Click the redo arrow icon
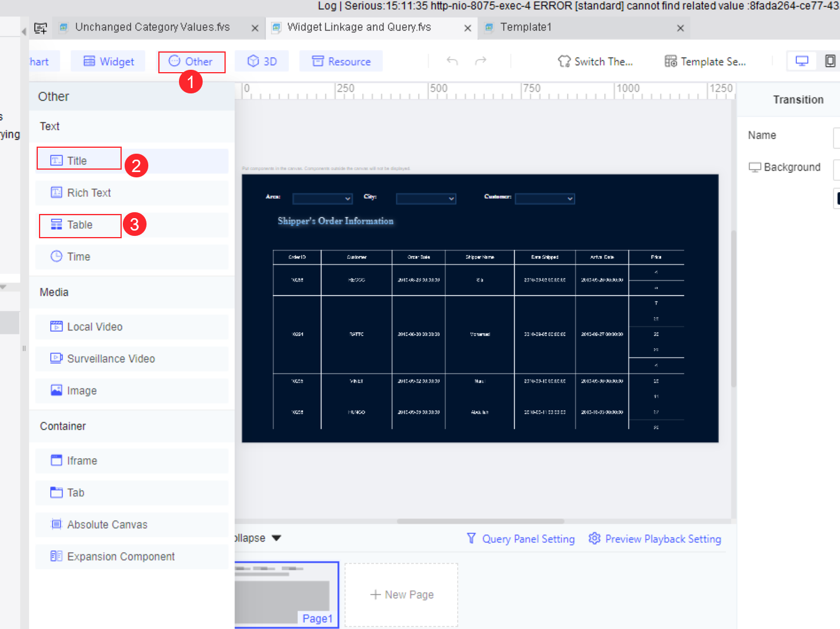840x629 pixels. (481, 61)
